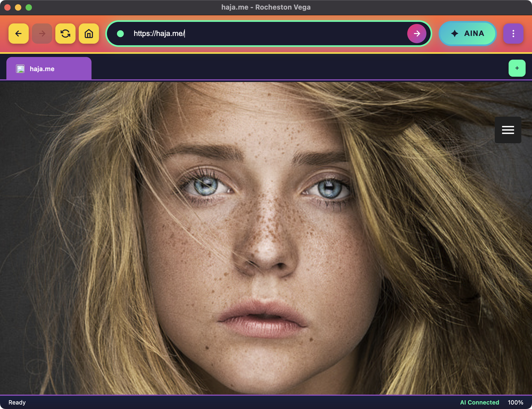Select the haja.me tab
Screen dimensions: 532x409
click(x=49, y=69)
